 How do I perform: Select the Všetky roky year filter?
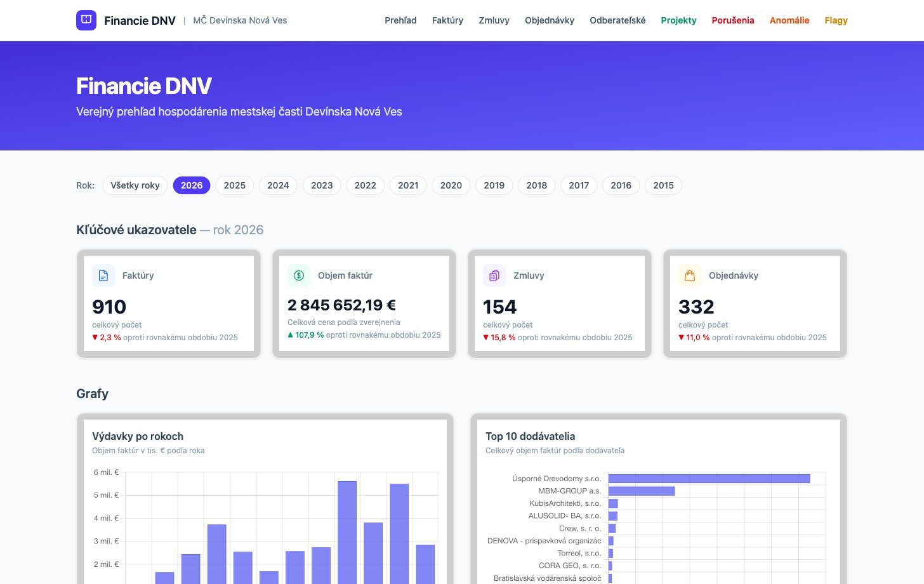tap(135, 185)
